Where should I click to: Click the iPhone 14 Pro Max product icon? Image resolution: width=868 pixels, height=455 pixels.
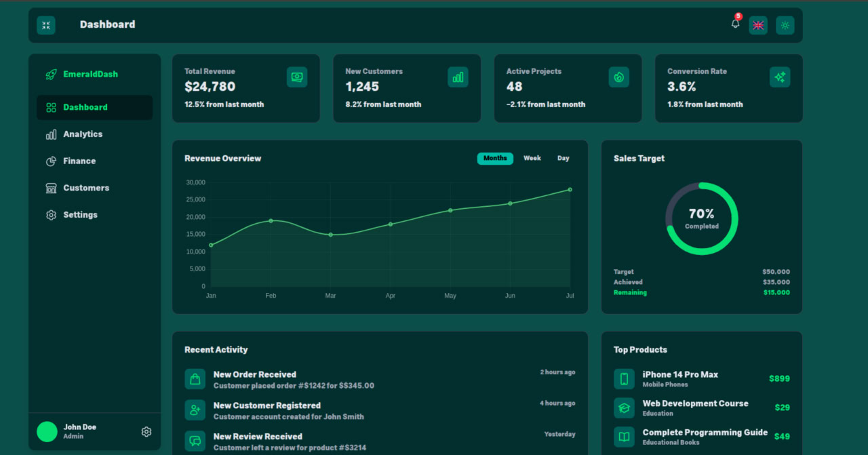click(625, 378)
